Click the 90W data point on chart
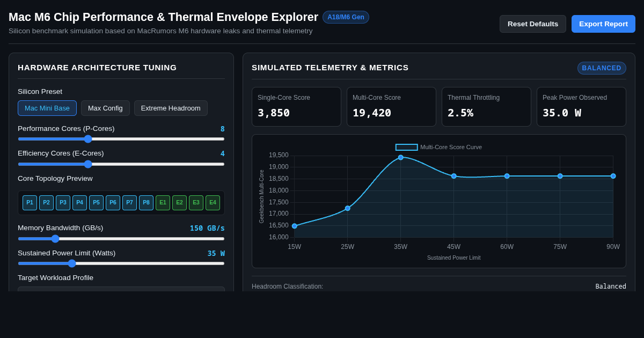Viewport: 644px width, 338px height. (x=613, y=176)
